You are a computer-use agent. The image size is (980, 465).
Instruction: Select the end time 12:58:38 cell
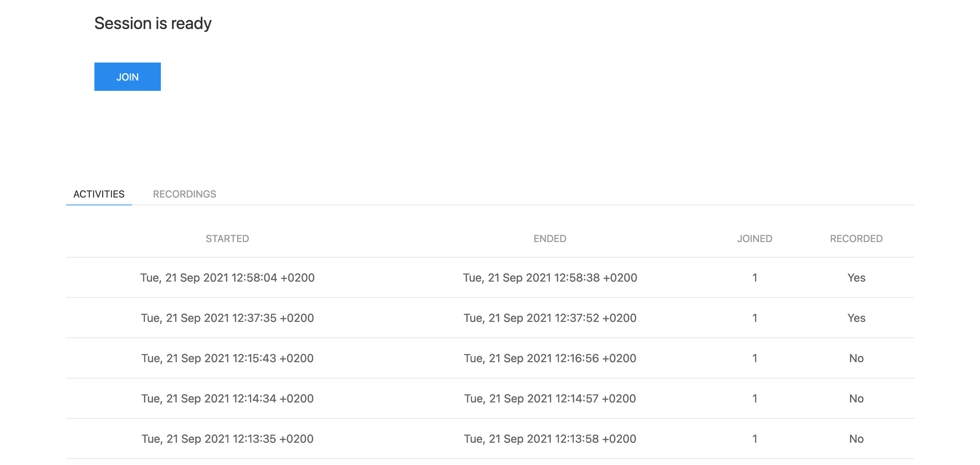point(550,278)
